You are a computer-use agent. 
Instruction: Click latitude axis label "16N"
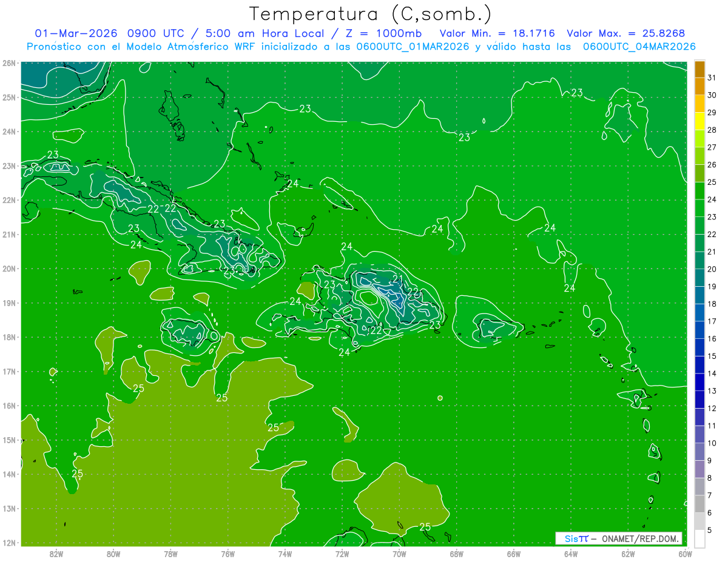click(9, 406)
